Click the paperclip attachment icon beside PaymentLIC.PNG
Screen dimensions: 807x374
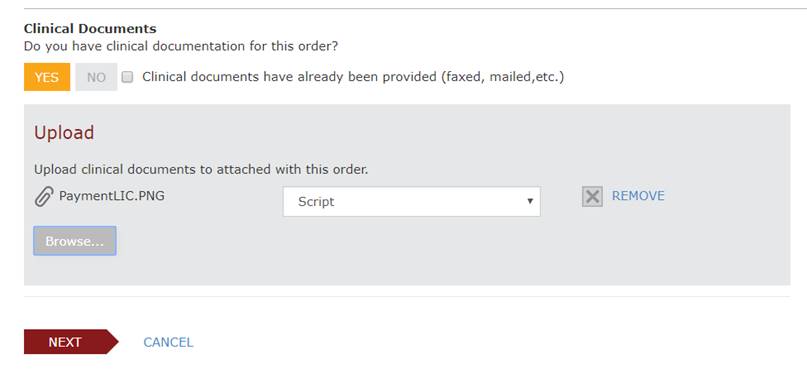click(x=44, y=197)
